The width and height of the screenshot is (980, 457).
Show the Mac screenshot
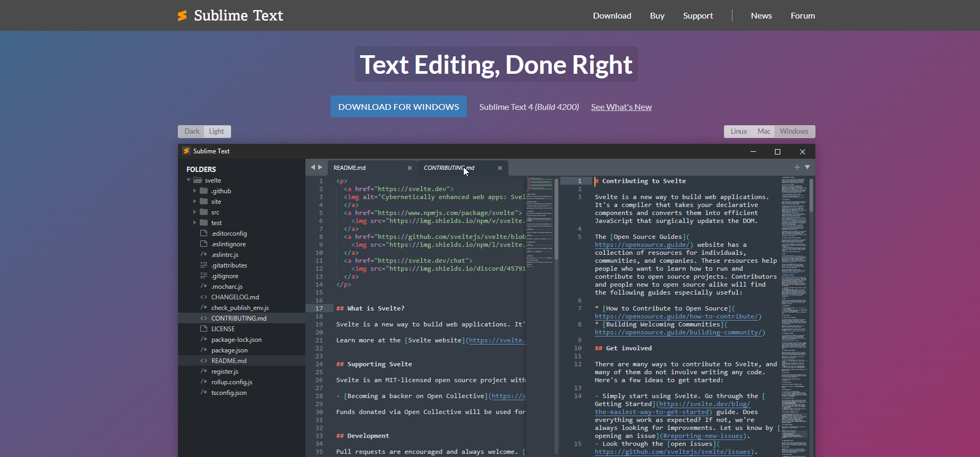pos(764,131)
